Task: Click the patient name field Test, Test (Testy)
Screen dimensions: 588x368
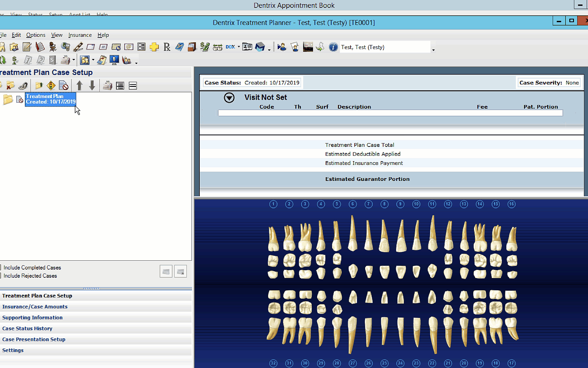Action: tap(385, 47)
